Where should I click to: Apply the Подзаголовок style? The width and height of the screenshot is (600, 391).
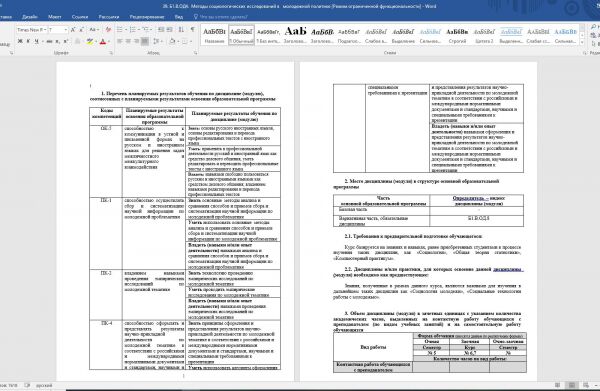coord(349,35)
